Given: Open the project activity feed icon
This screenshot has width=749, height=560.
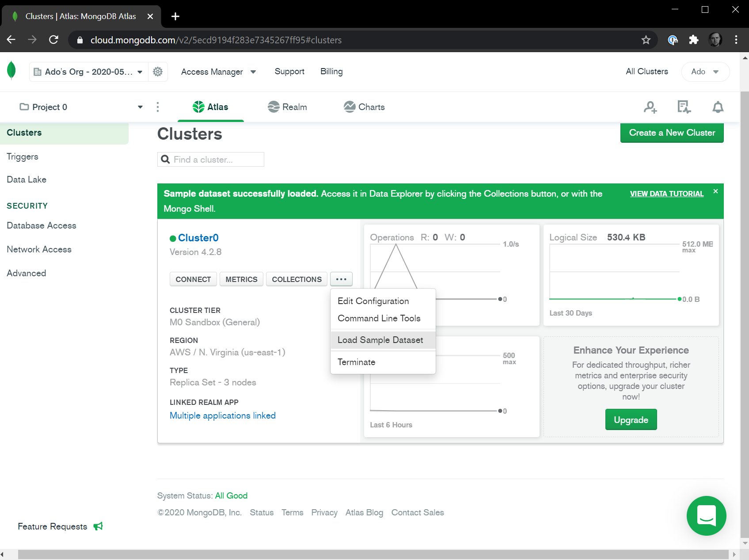Looking at the screenshot, I should tap(684, 107).
